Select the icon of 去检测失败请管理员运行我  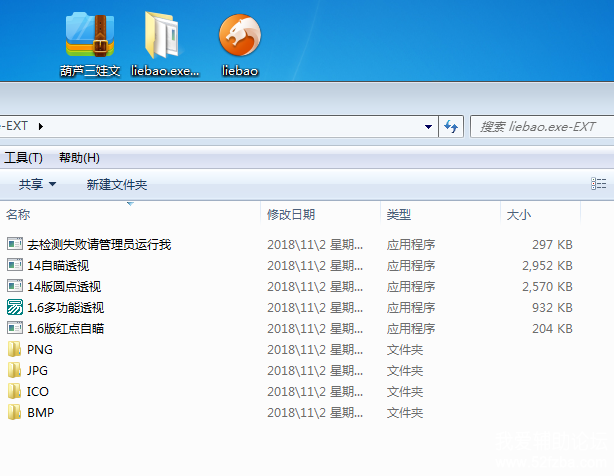click(15, 244)
